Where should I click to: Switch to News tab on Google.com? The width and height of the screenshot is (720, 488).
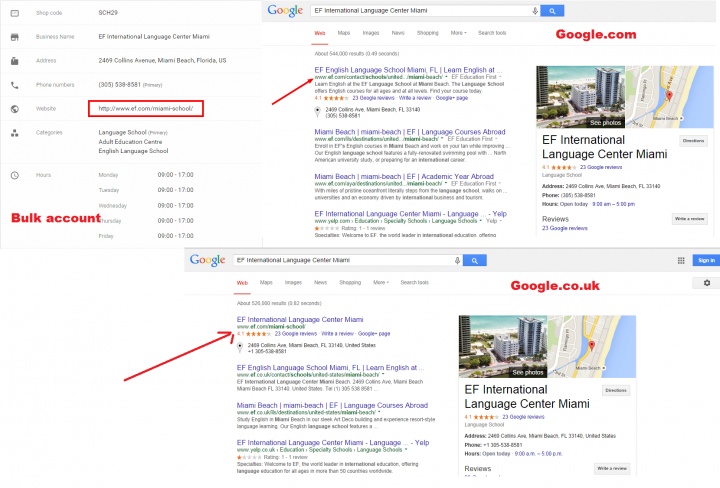(x=398, y=33)
